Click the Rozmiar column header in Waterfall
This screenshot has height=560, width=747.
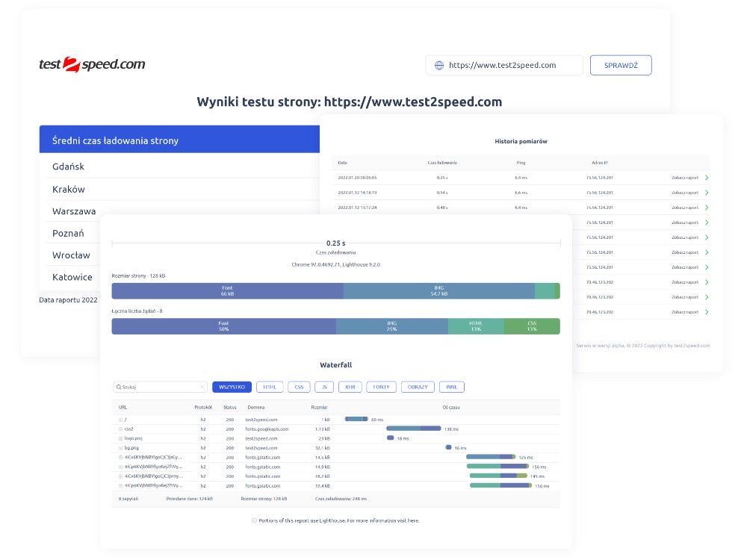pos(319,408)
